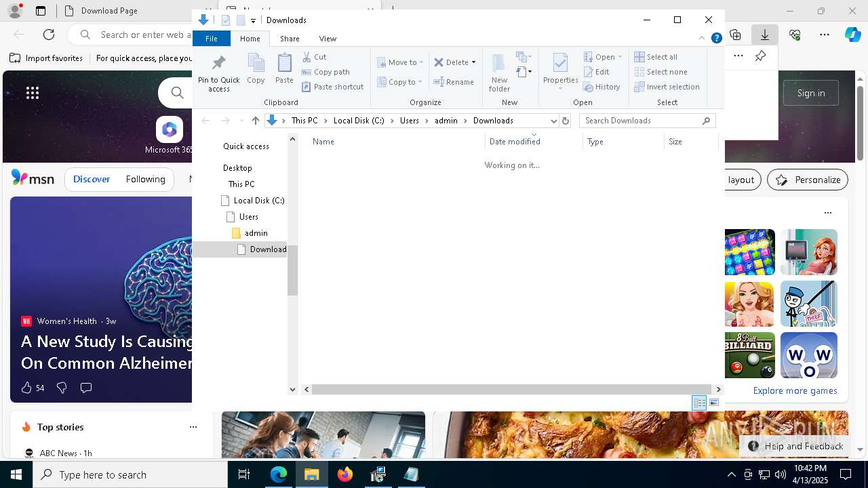
Task: Open Properties from the ribbon
Action: pos(560,72)
